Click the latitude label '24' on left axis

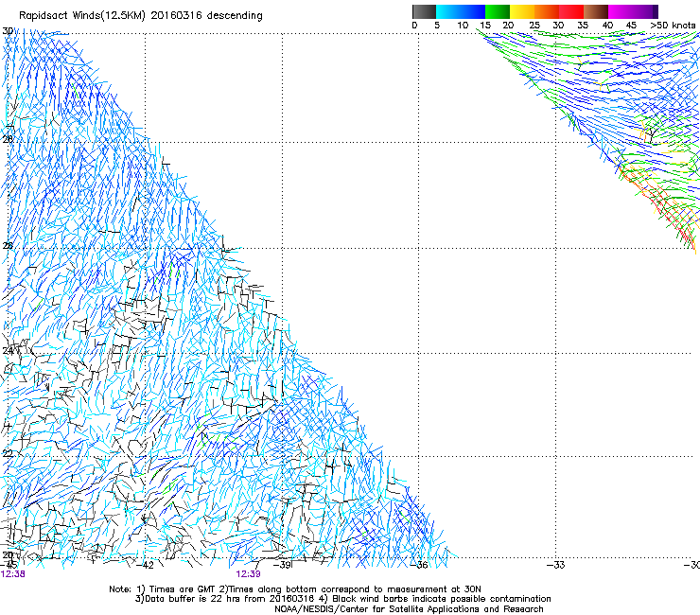point(8,351)
